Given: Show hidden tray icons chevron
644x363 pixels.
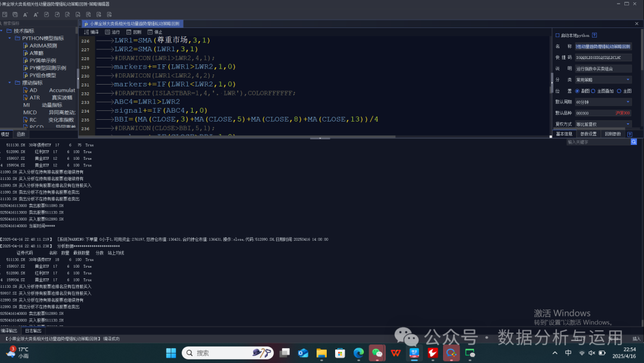Looking at the screenshot, I should [x=555, y=353].
